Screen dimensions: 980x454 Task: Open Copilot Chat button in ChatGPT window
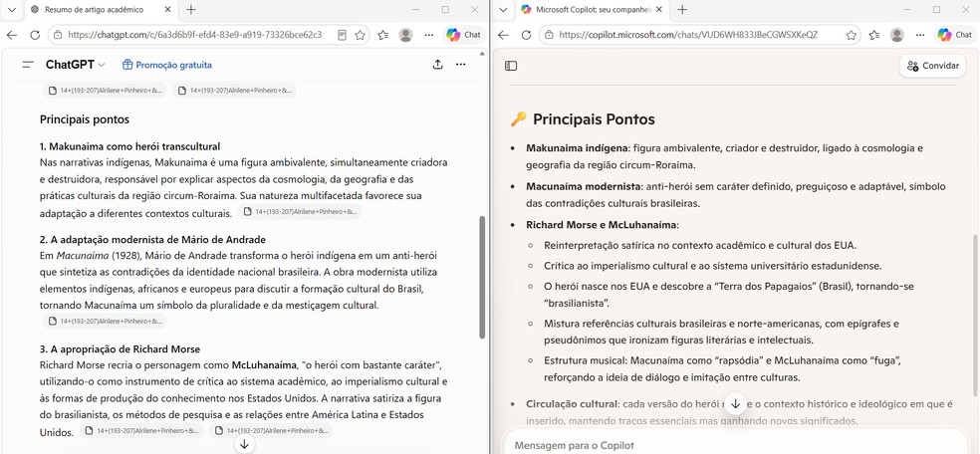[x=463, y=35]
